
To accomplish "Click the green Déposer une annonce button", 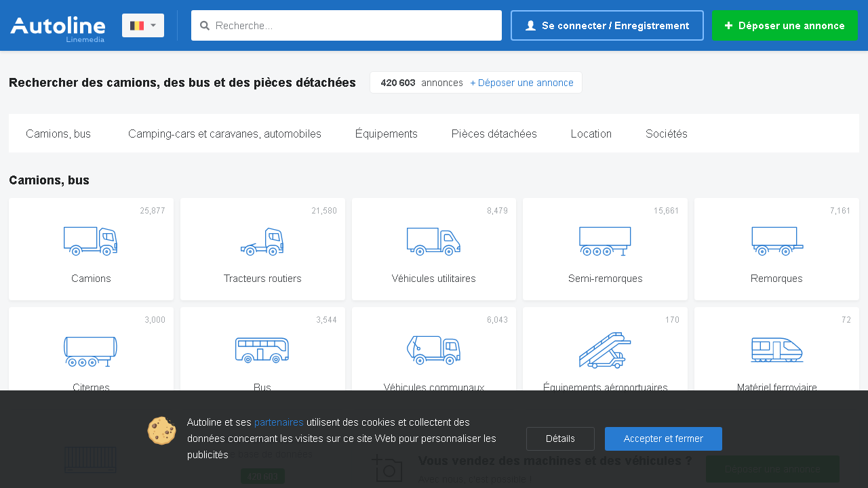I will point(785,25).
